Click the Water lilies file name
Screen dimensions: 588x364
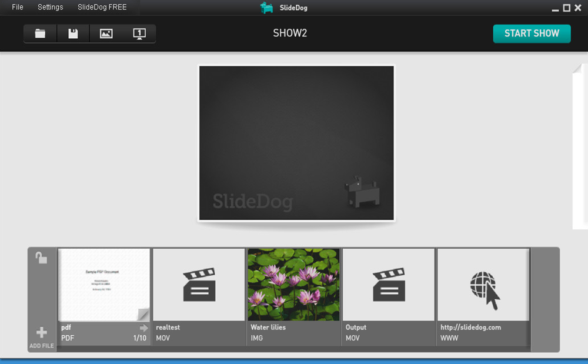pos(268,328)
